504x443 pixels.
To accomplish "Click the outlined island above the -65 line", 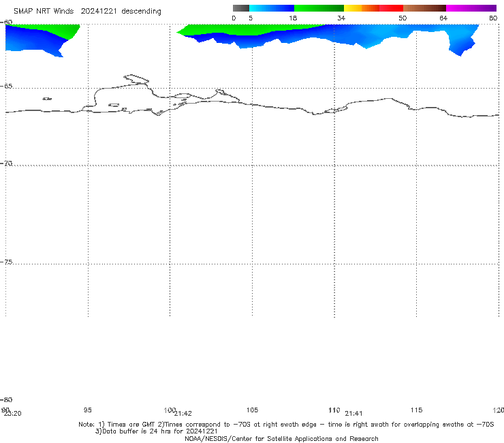I will tap(136, 79).
